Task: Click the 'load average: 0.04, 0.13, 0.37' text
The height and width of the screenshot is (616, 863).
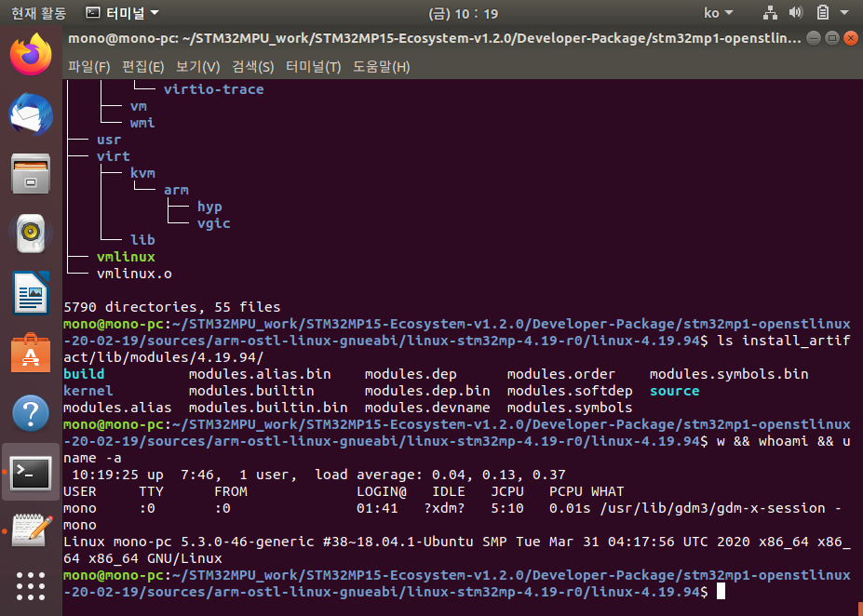Action: pos(440,475)
